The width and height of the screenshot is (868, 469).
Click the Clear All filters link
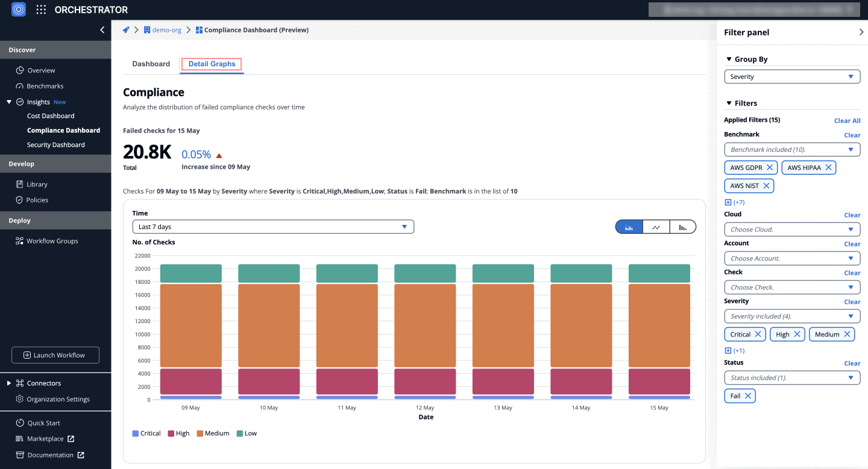point(847,121)
